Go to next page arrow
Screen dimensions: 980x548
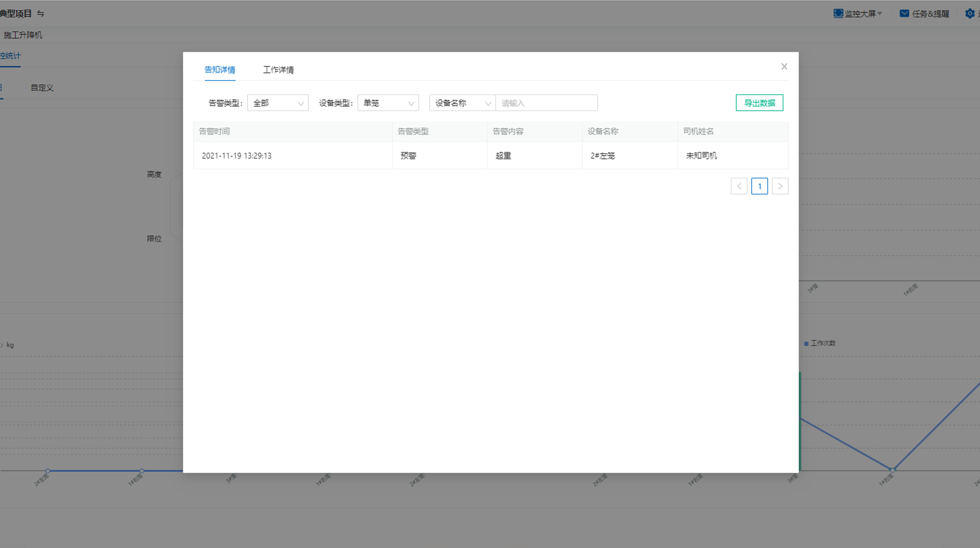pyautogui.click(x=780, y=187)
